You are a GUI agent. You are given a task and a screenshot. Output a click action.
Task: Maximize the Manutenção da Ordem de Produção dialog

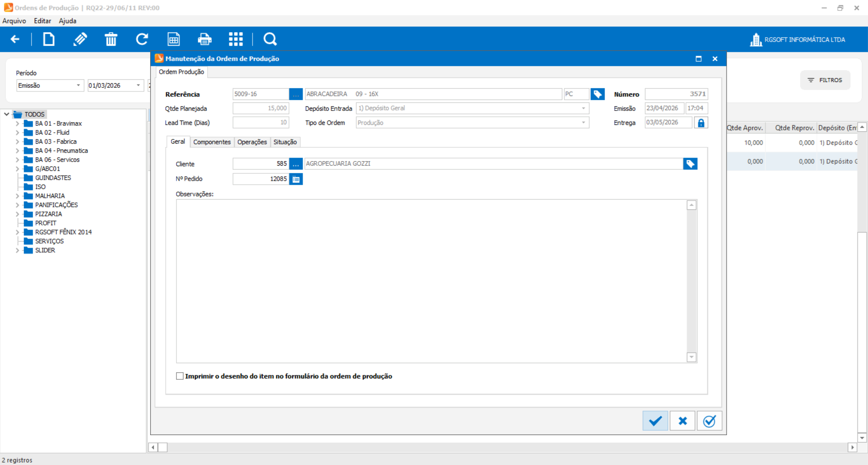(698, 59)
